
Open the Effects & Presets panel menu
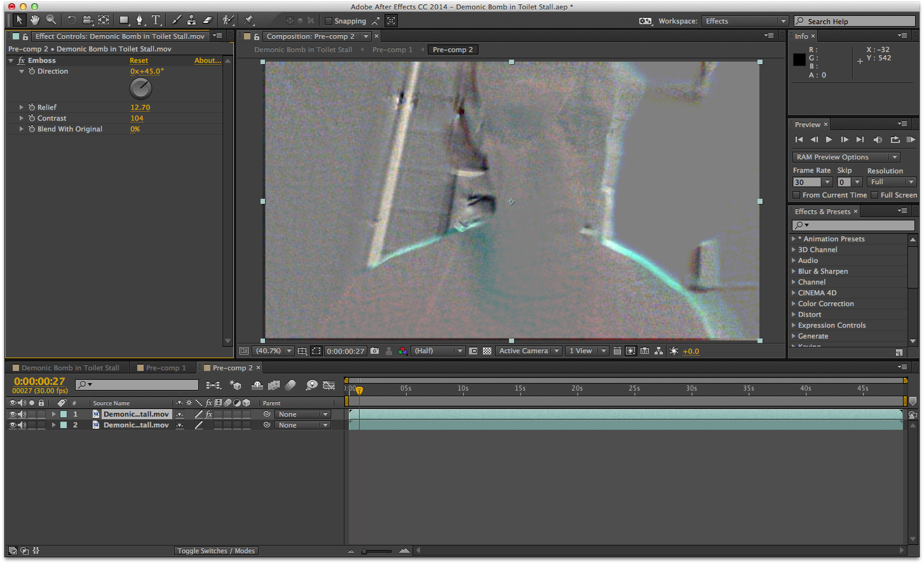point(902,211)
